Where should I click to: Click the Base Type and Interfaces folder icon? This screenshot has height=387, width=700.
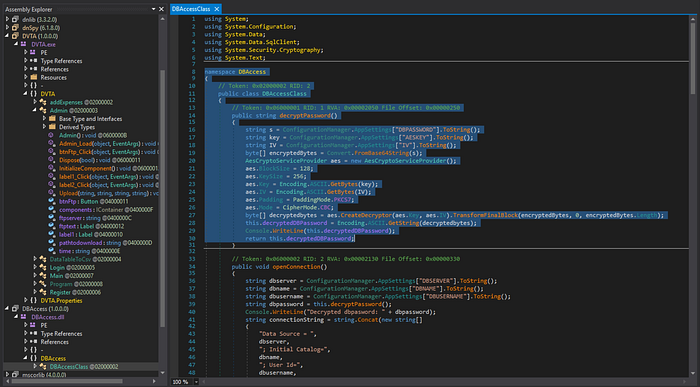click(52, 119)
